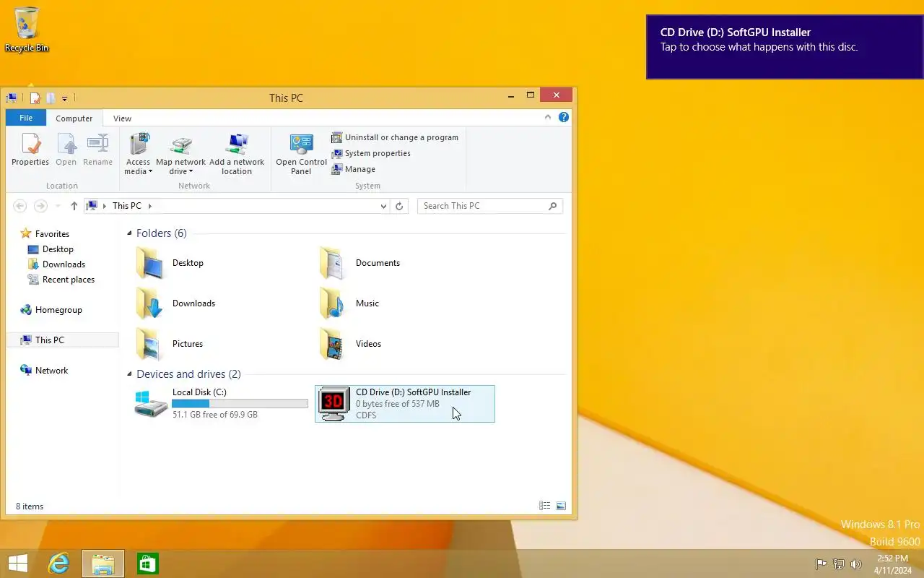Select Downloads in the navigation pane
The height and width of the screenshot is (578, 924).
pos(56,264)
